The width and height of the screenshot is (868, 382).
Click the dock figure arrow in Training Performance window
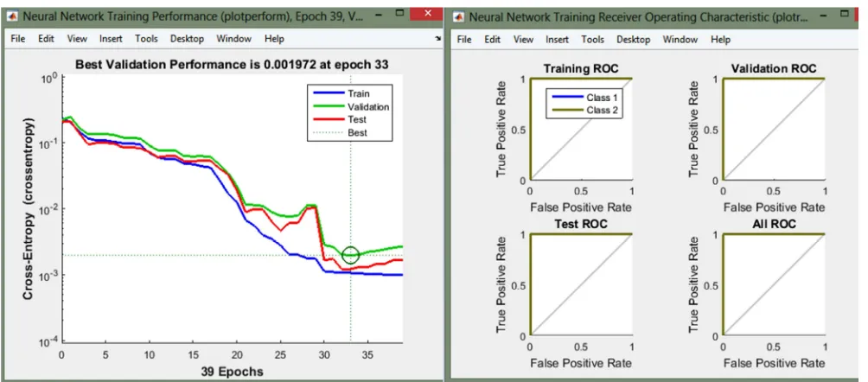(x=438, y=39)
